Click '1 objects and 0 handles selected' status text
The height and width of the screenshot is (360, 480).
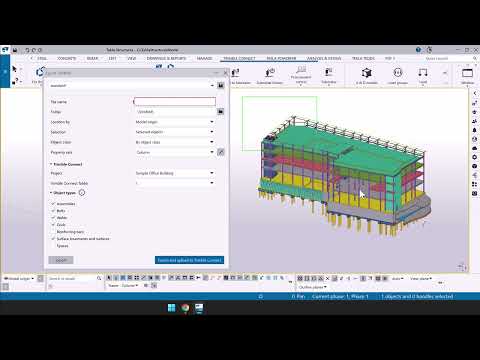click(x=417, y=296)
